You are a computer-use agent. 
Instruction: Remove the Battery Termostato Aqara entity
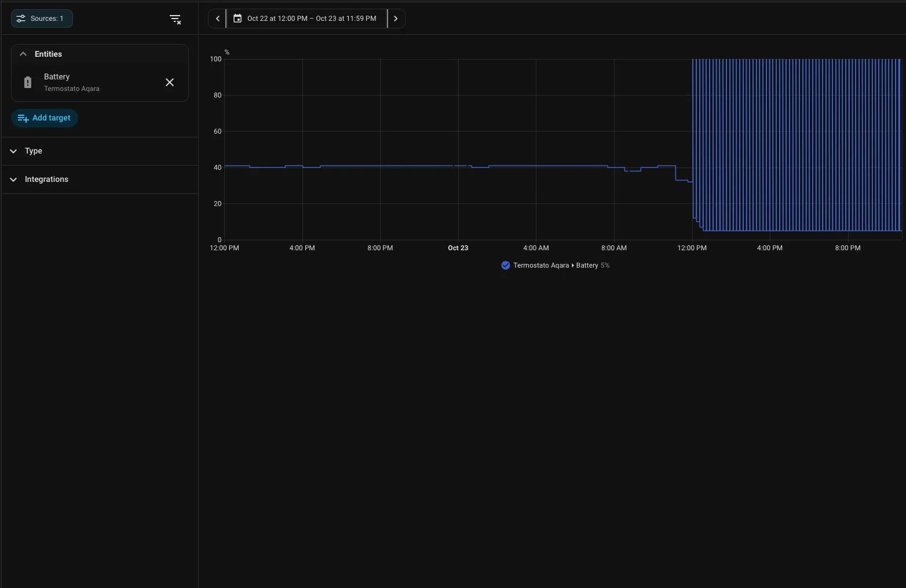(x=170, y=82)
